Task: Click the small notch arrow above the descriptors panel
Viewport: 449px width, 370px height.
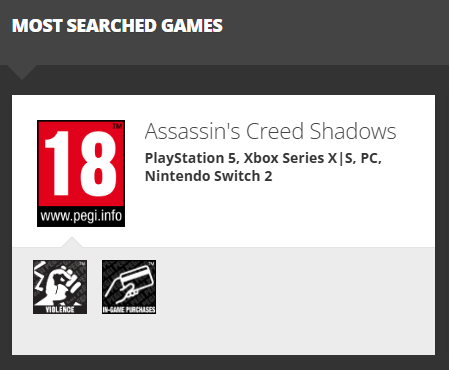Action: (x=72, y=242)
